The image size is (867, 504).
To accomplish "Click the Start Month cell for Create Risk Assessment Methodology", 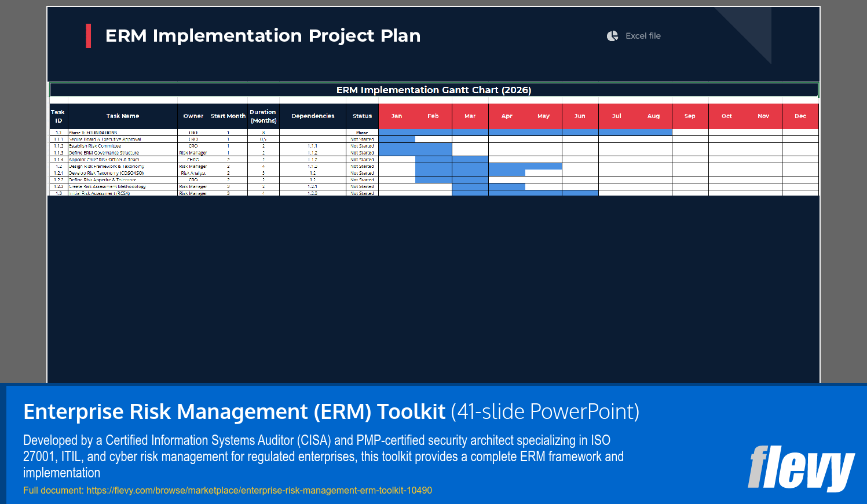I will (228, 186).
